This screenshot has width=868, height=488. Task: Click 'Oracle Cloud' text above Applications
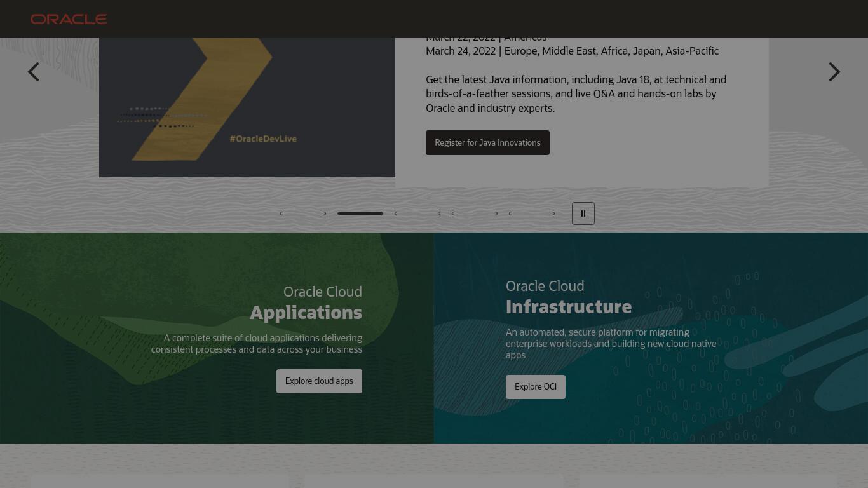323,292
